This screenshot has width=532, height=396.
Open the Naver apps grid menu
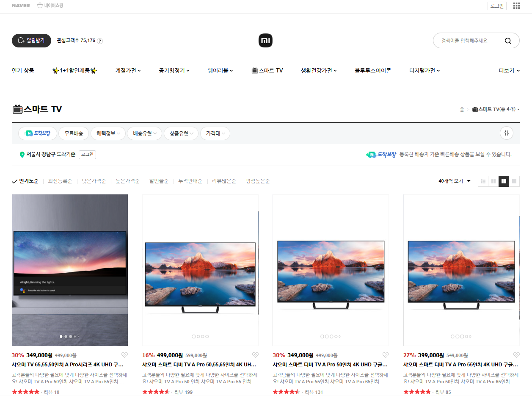tap(516, 6)
